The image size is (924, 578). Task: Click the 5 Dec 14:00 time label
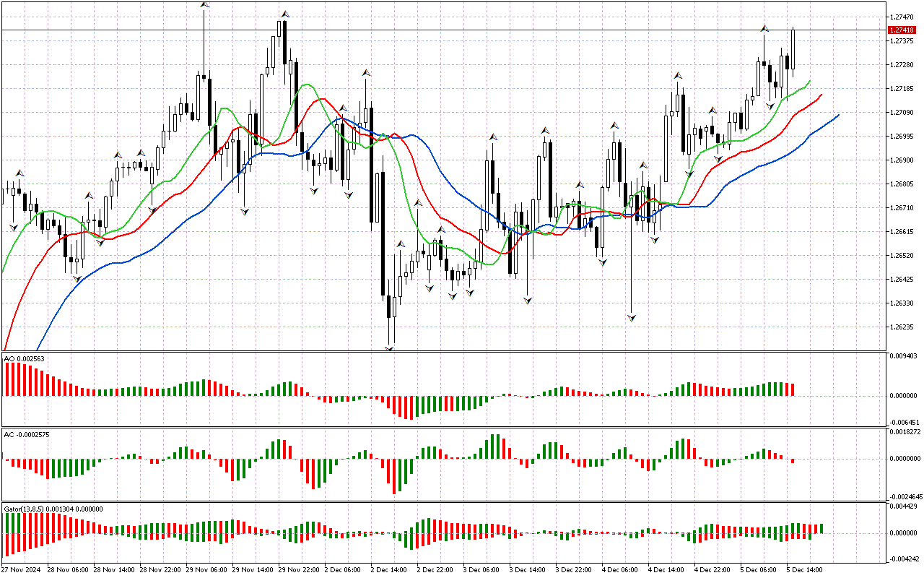(x=805, y=570)
